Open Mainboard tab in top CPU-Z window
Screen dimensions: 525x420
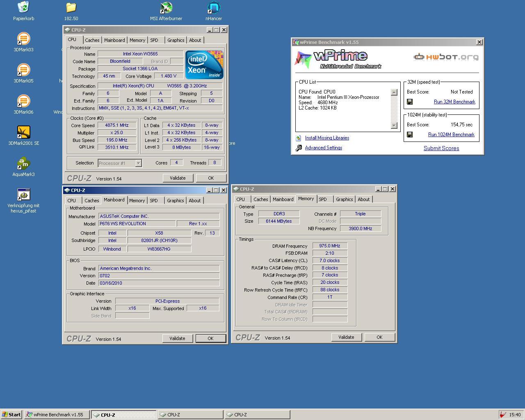pos(114,40)
